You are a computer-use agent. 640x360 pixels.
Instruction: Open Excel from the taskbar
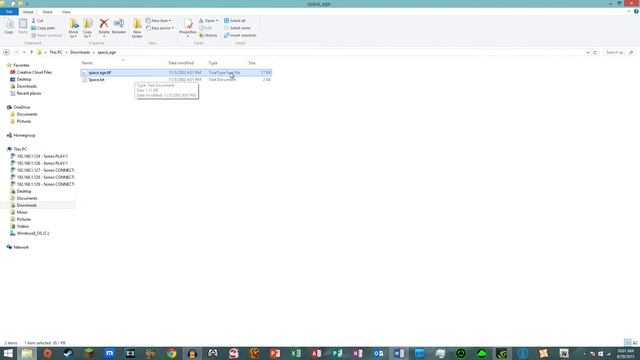(x=296, y=353)
